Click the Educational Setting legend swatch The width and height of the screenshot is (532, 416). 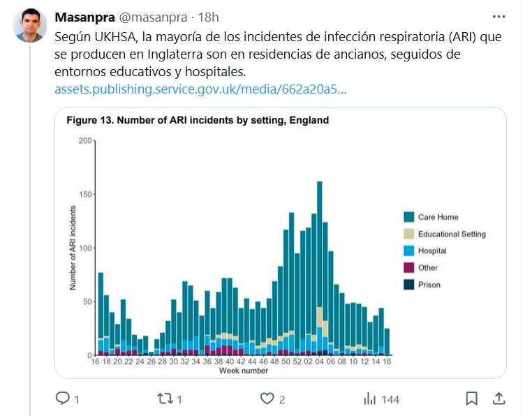click(408, 234)
